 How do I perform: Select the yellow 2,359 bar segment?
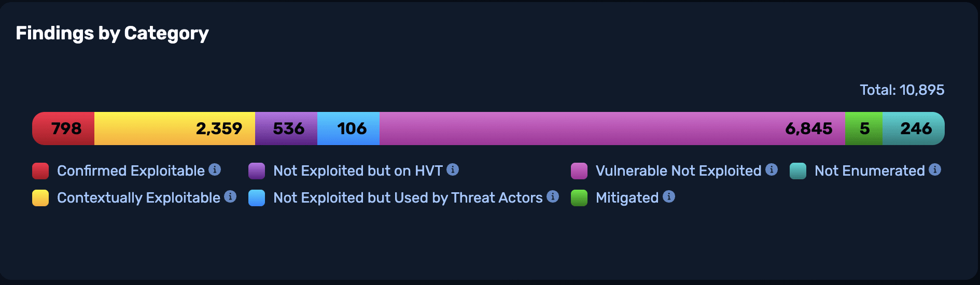pos(175,129)
